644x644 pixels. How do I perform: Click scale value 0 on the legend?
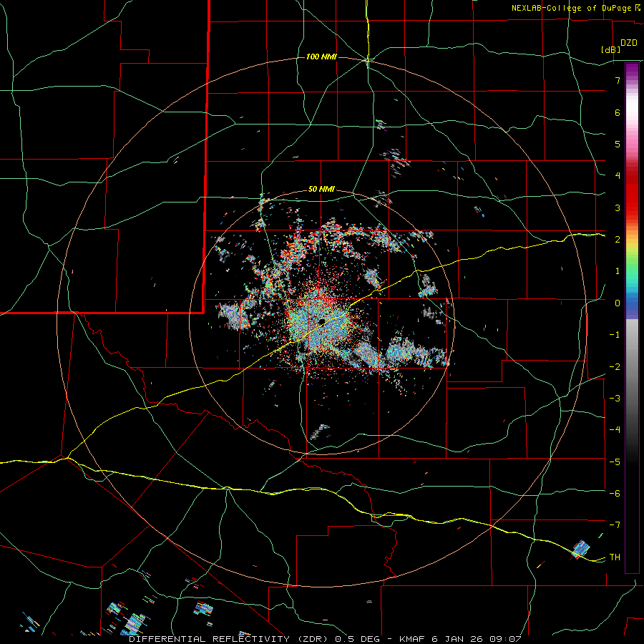pyautogui.click(x=618, y=303)
